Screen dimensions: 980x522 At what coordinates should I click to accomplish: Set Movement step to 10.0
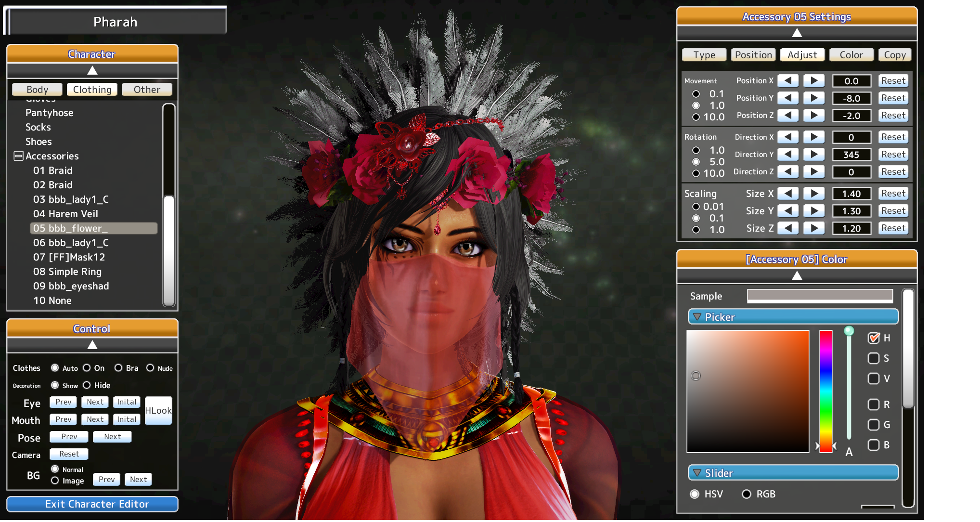point(696,117)
